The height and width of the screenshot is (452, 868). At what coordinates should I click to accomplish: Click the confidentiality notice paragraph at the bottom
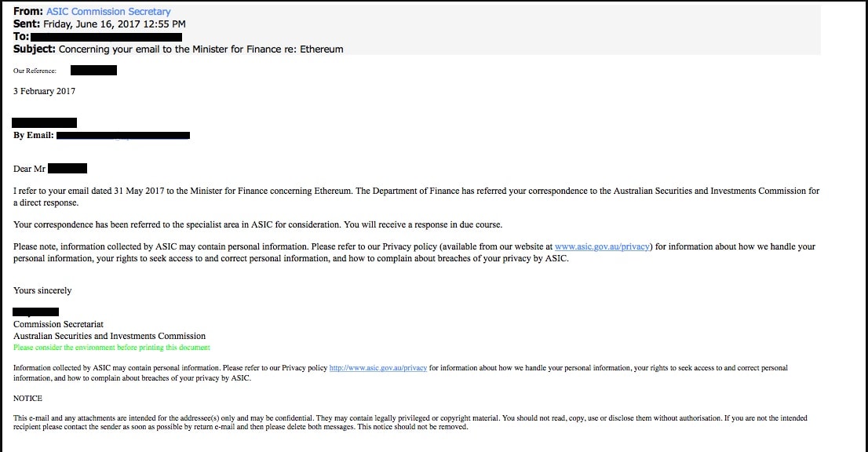tap(410, 423)
